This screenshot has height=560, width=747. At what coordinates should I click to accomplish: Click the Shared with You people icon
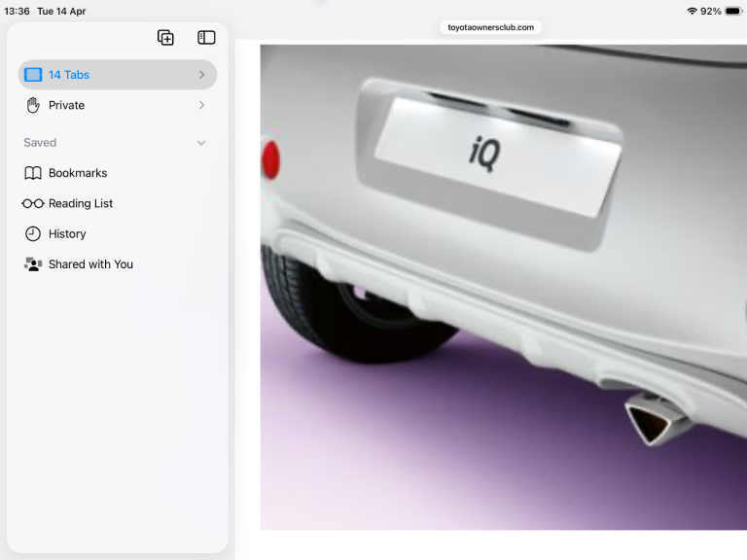33,264
